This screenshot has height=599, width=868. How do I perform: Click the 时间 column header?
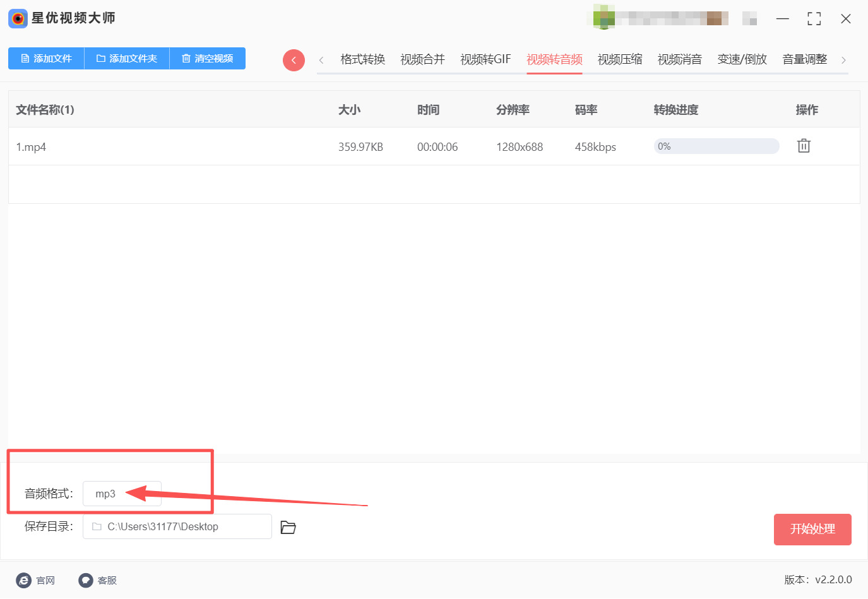pyautogui.click(x=428, y=110)
